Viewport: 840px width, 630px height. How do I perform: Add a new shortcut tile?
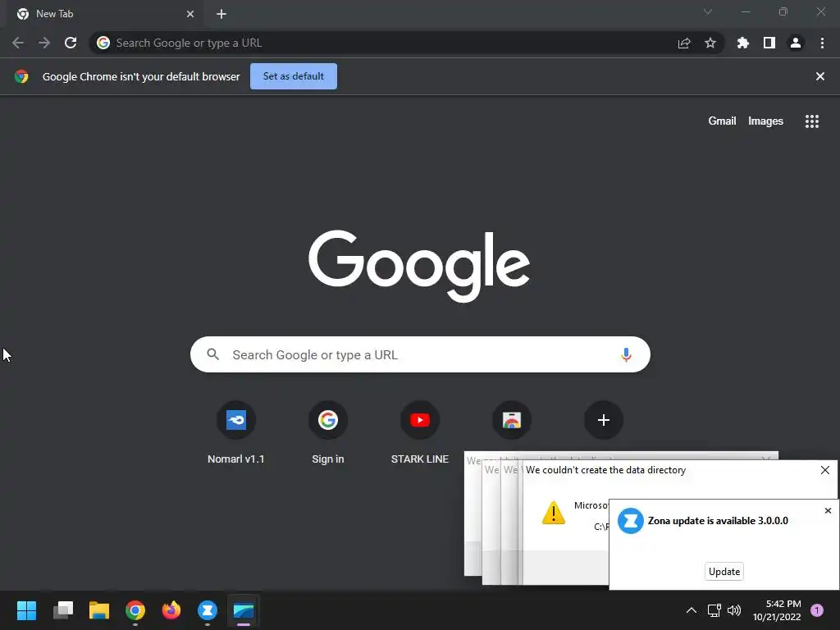point(603,420)
